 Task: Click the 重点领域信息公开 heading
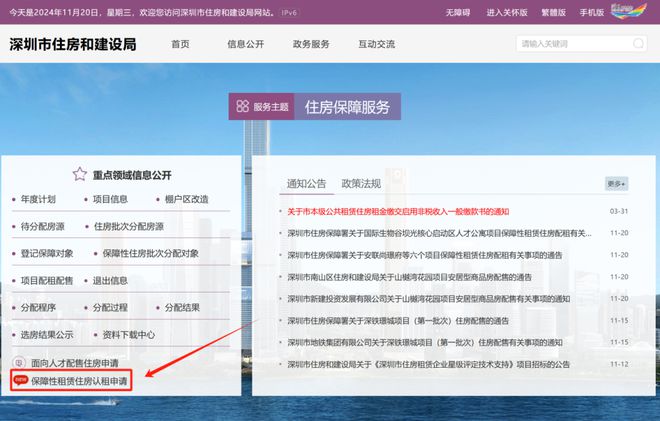tap(132, 175)
